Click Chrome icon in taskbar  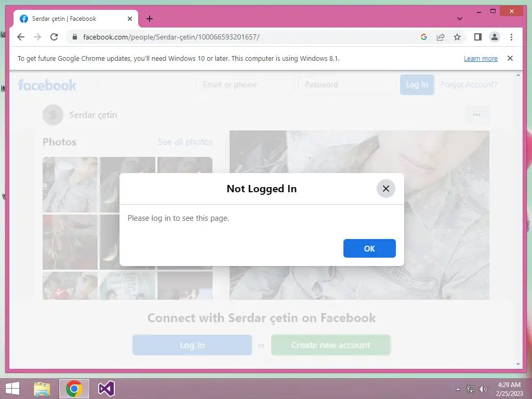(74, 389)
